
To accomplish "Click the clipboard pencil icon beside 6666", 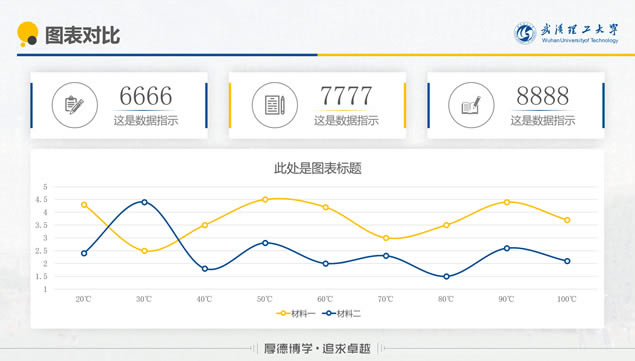I will coord(75,105).
